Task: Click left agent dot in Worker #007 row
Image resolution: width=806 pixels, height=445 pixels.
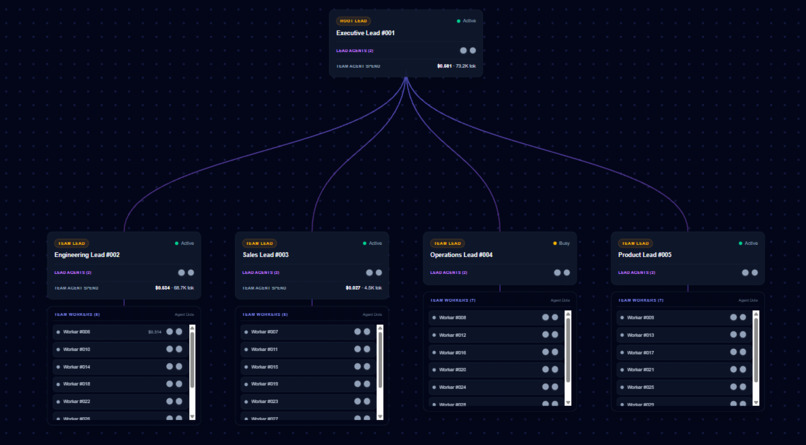Action: point(357,331)
